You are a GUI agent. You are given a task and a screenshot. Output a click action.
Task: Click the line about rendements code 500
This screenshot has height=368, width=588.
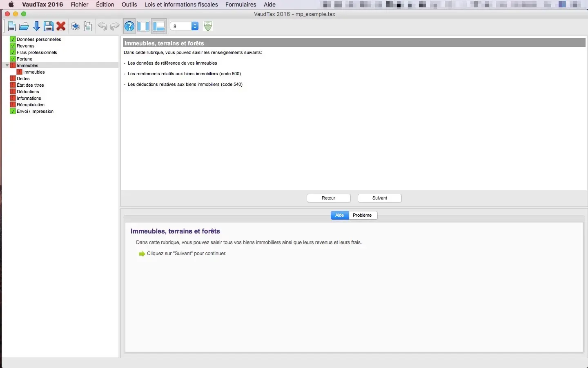(x=184, y=74)
